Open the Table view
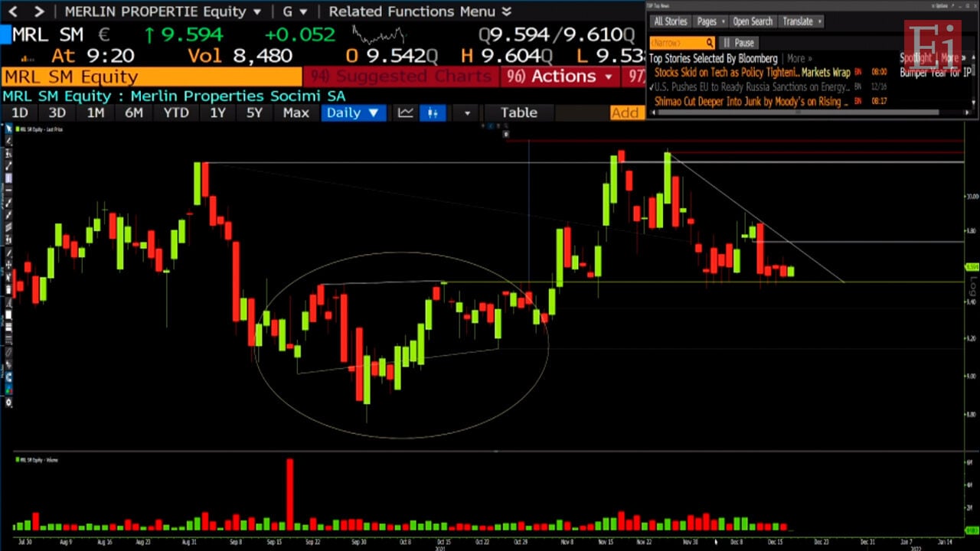 pos(518,112)
